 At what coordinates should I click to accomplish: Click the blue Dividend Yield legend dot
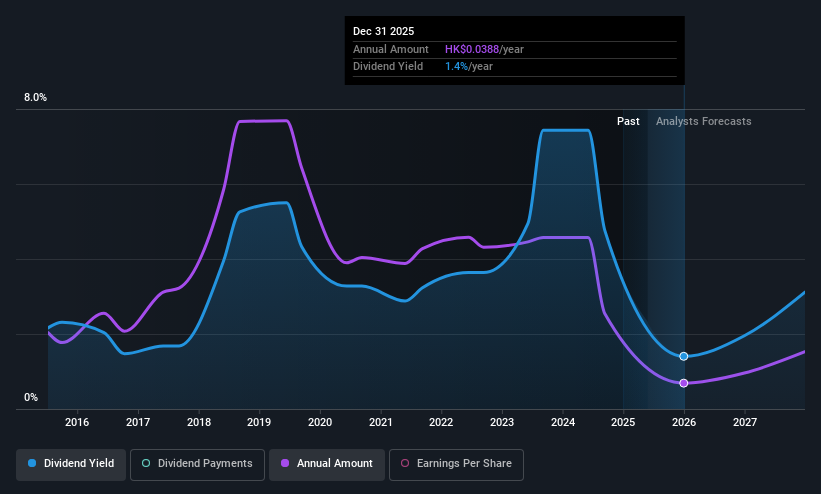click(x=32, y=463)
